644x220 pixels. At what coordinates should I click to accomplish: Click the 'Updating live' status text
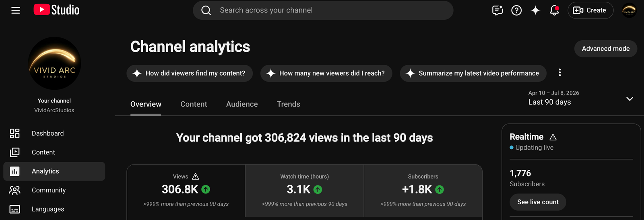pyautogui.click(x=535, y=148)
